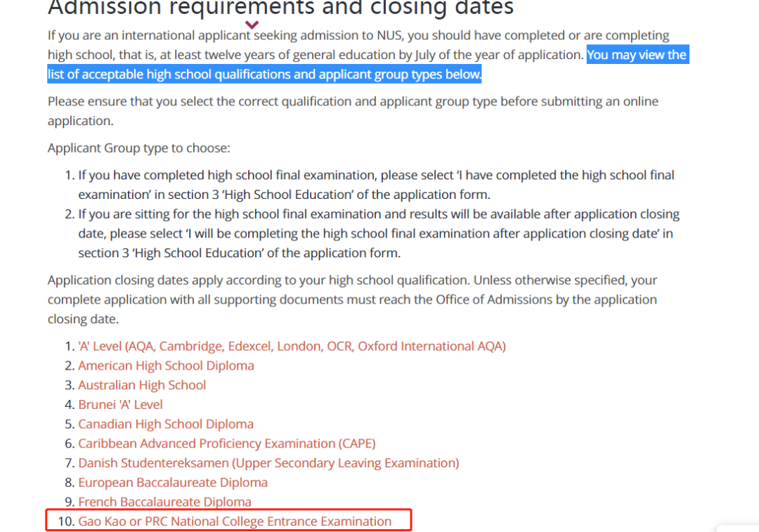Open American High School Diploma link
This screenshot has height=532, width=759.
pos(166,365)
